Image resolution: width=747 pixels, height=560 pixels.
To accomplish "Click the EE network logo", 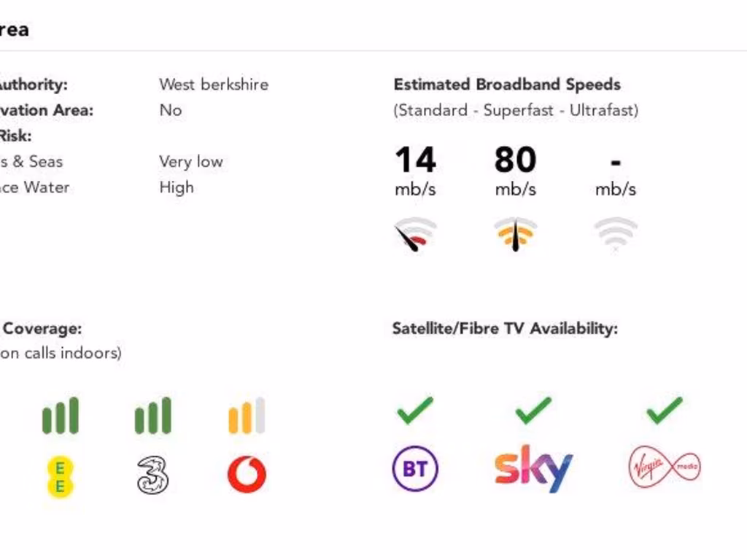I will coord(61,476).
